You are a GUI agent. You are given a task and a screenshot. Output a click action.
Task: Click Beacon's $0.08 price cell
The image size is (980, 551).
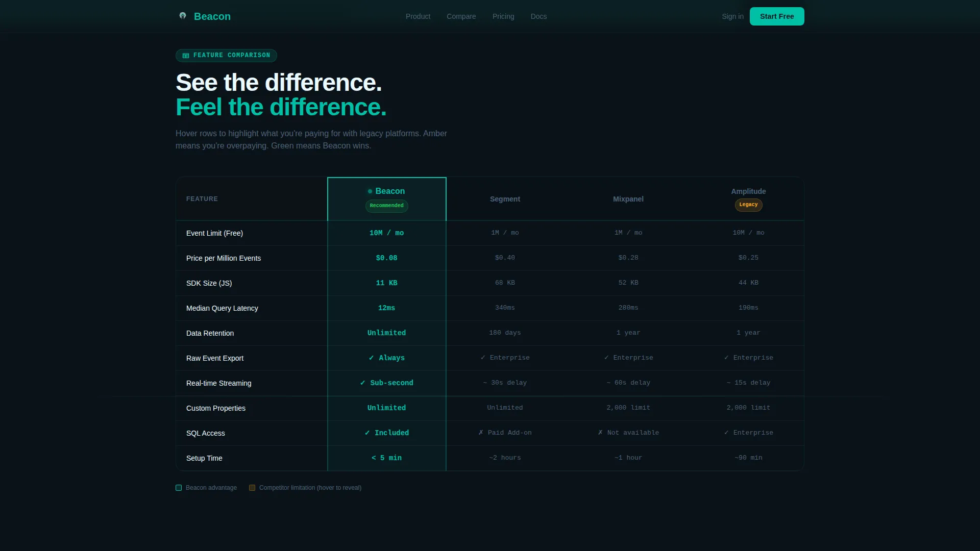(x=387, y=258)
